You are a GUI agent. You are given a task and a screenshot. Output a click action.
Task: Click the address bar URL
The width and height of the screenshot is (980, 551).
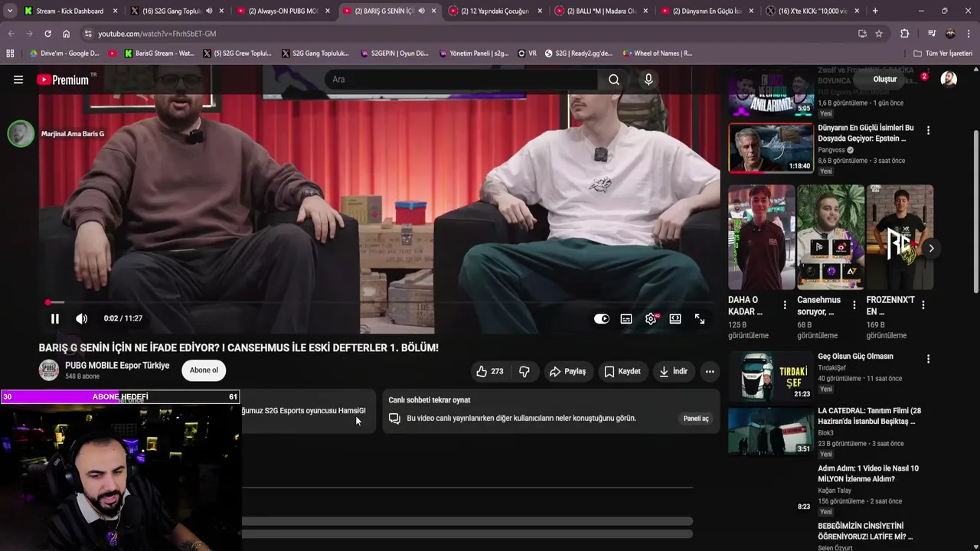[157, 34]
